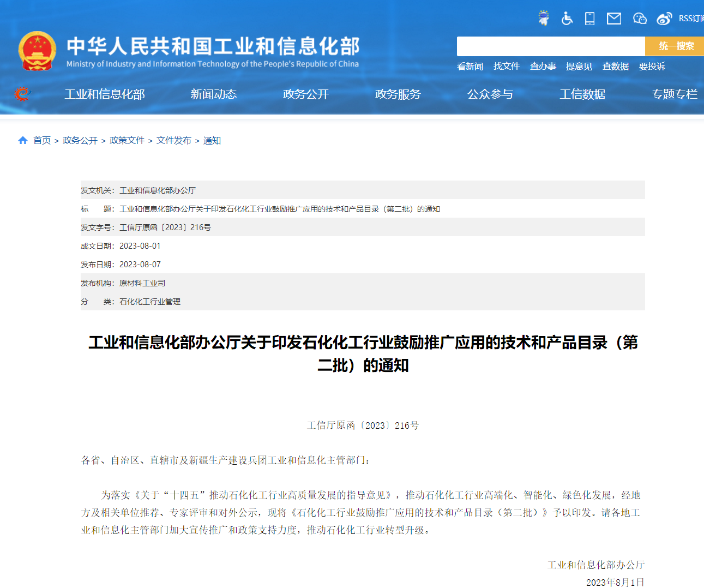Click the 发布日期 value 2023-08-07
Image resolution: width=704 pixels, height=588 pixels.
click(x=140, y=265)
